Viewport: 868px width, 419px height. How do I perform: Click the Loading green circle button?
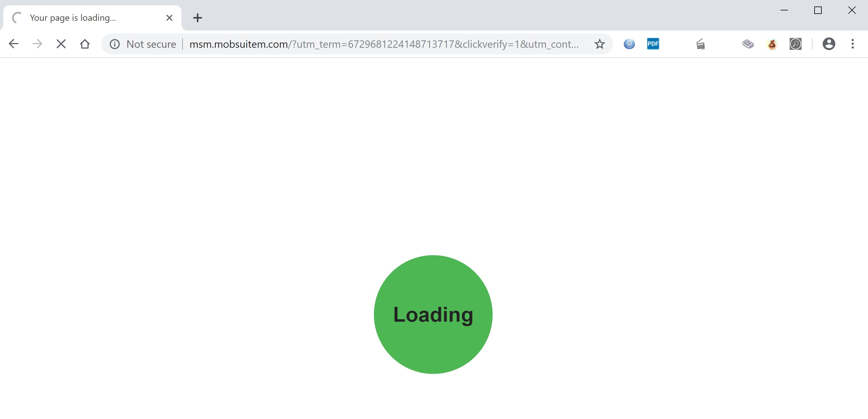[x=434, y=314]
